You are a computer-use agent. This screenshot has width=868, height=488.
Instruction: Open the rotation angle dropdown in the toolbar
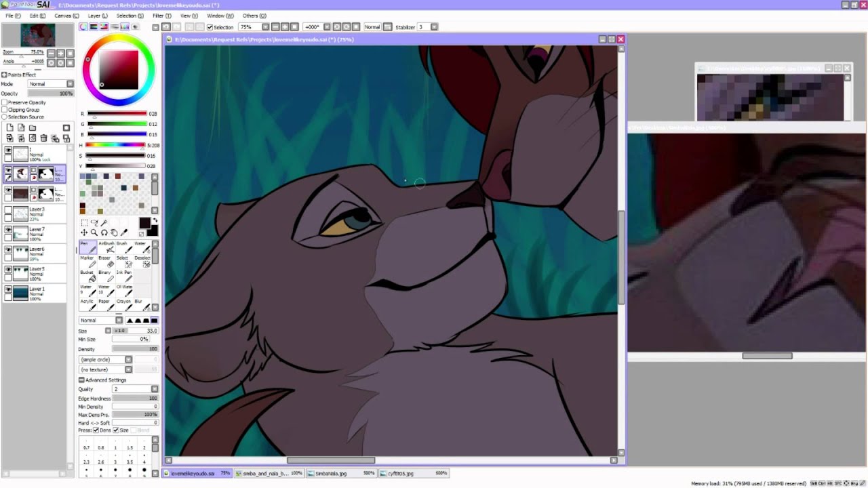[x=327, y=27]
